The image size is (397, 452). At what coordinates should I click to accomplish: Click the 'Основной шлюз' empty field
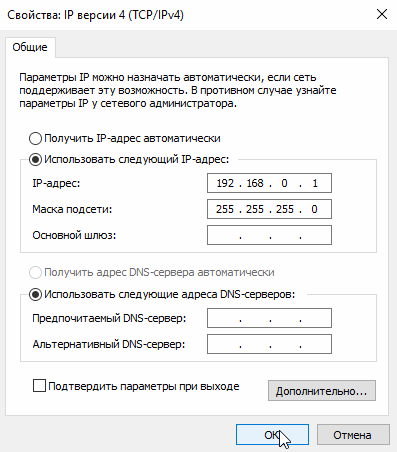pyautogui.click(x=269, y=235)
